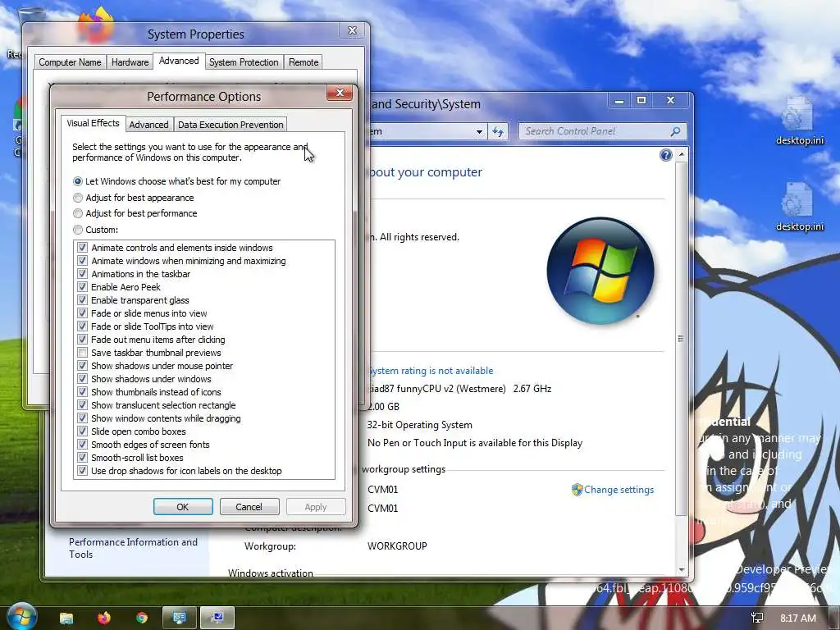Expand the address bar dropdown arrow

click(x=479, y=131)
